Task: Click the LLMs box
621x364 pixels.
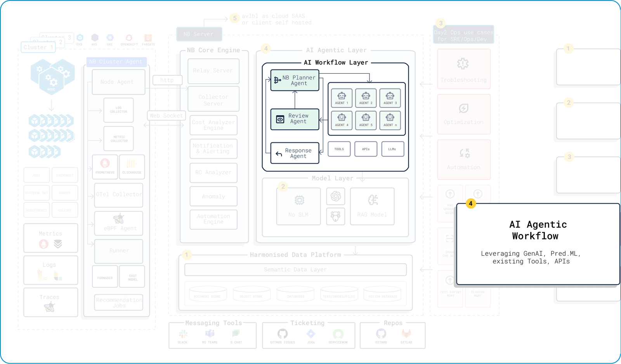Action: (393, 149)
